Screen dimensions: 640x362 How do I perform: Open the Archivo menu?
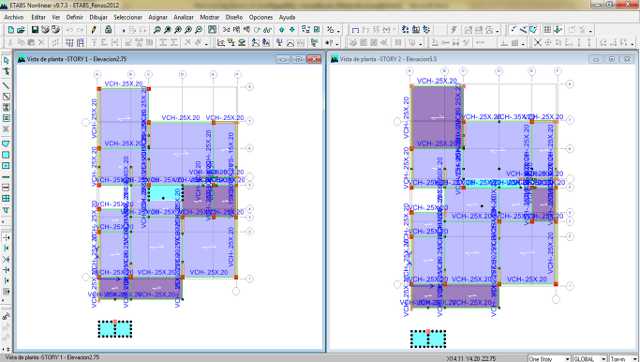click(x=14, y=18)
